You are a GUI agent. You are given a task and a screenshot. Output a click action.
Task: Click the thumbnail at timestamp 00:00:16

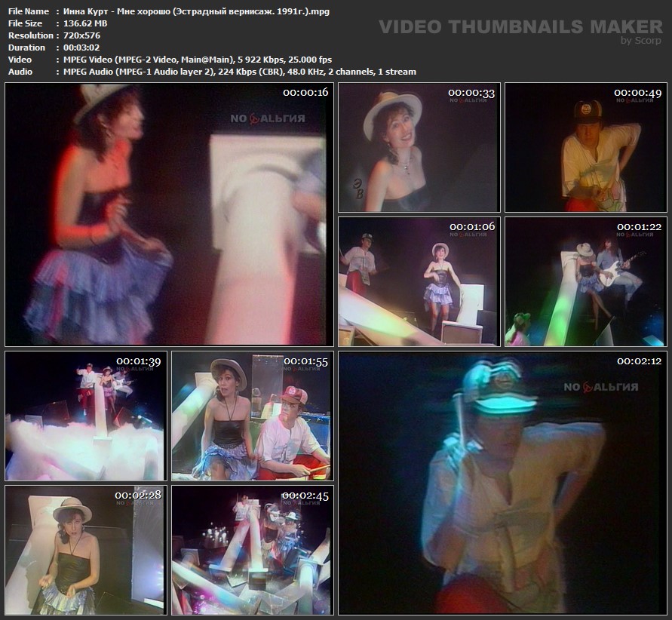169,214
